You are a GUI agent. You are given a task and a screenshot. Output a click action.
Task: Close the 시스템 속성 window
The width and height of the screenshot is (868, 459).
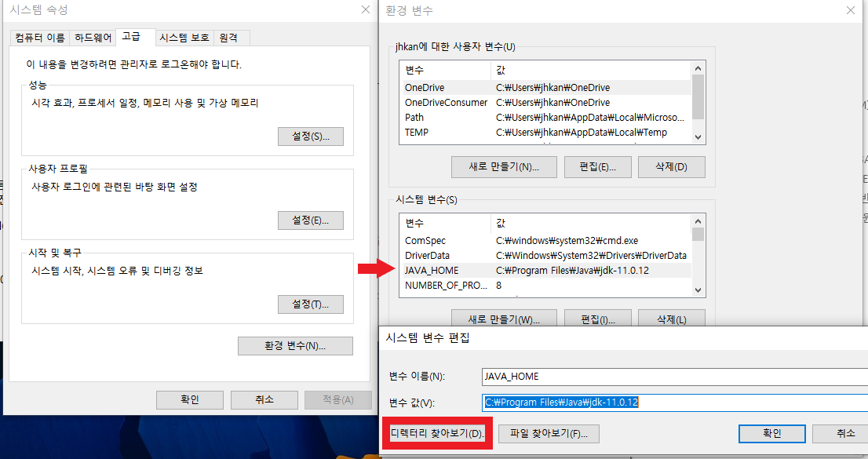tap(366, 10)
